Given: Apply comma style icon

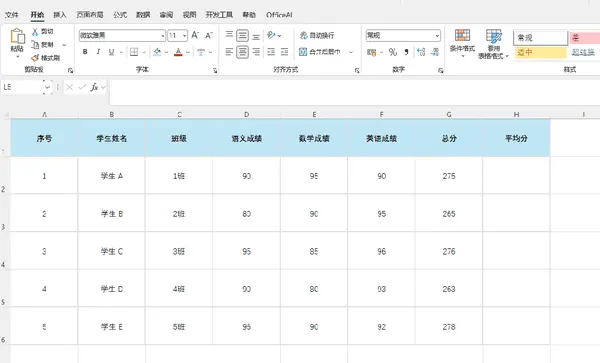Looking at the screenshot, I should [406, 52].
